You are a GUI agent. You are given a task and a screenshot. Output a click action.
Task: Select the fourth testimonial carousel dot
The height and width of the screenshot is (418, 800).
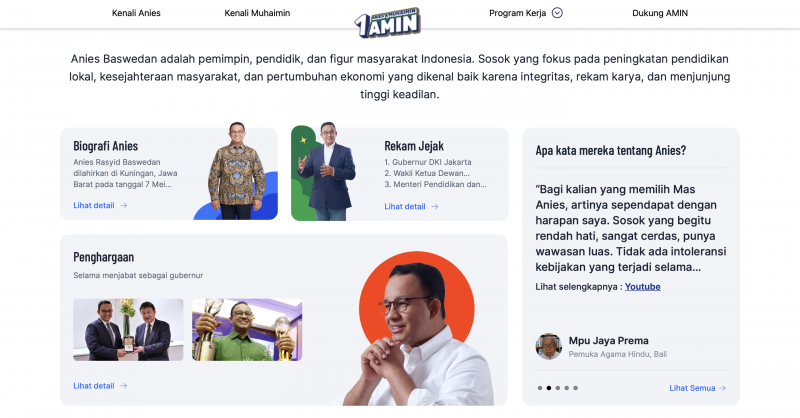click(566, 388)
